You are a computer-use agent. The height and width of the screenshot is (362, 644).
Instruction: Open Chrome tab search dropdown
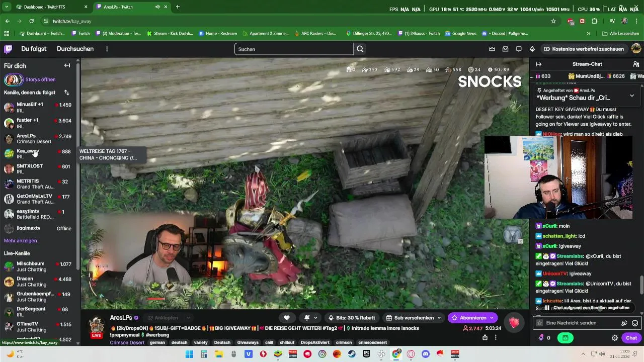(x=7, y=7)
